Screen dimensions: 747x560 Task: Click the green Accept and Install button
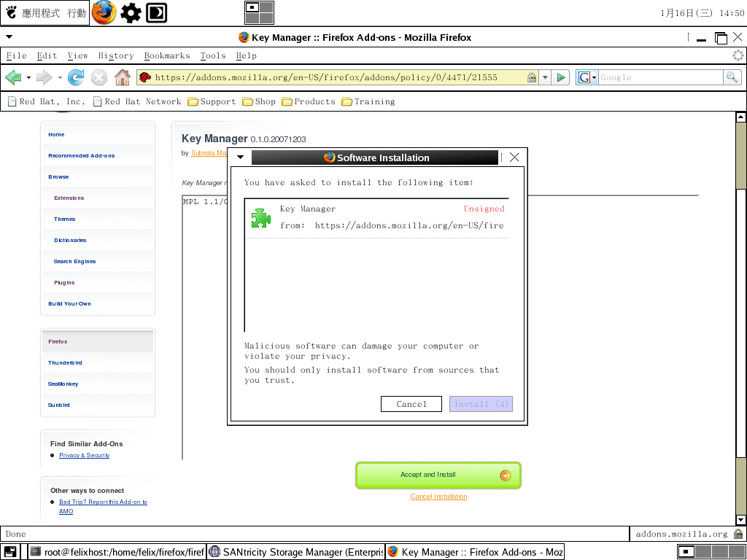(x=438, y=475)
